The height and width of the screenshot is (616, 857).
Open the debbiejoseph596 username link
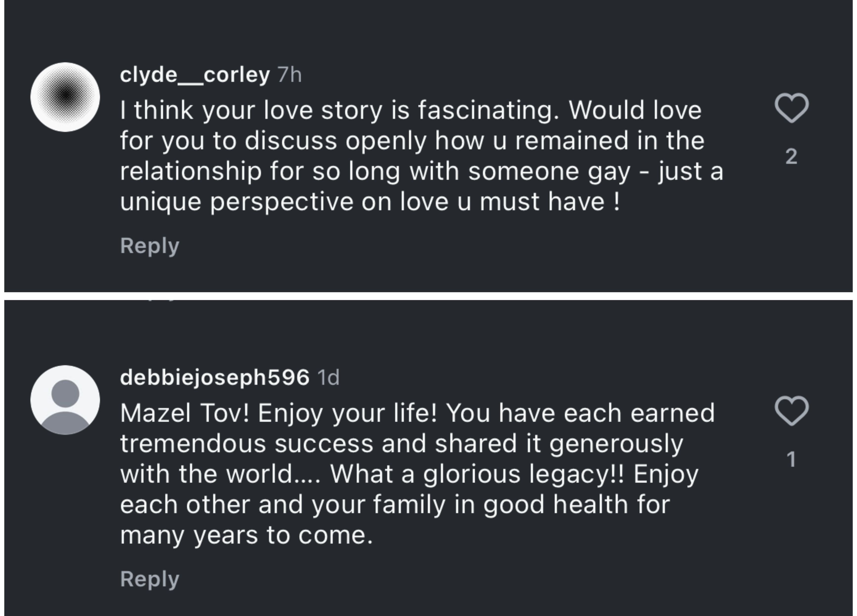(215, 378)
